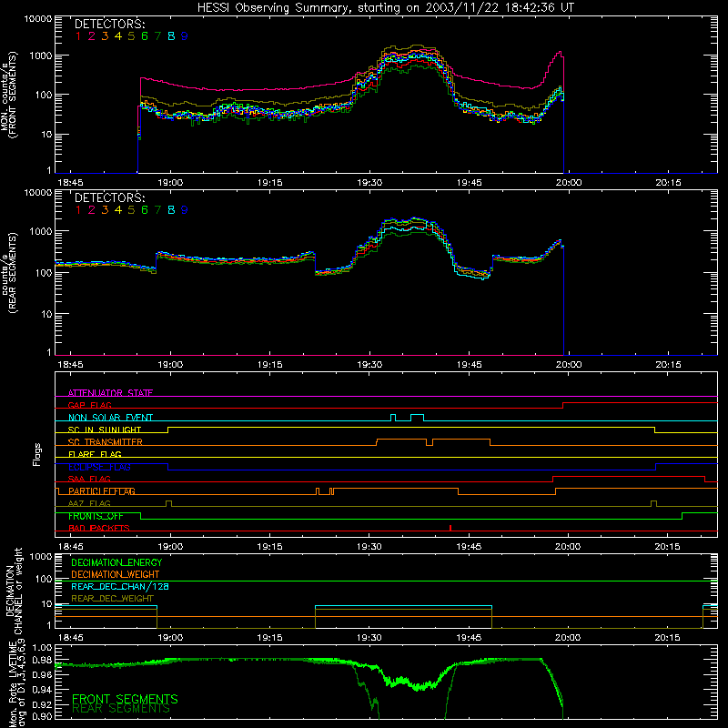
Task: Click the BAD_PACKETS flag label
Action: [99, 528]
